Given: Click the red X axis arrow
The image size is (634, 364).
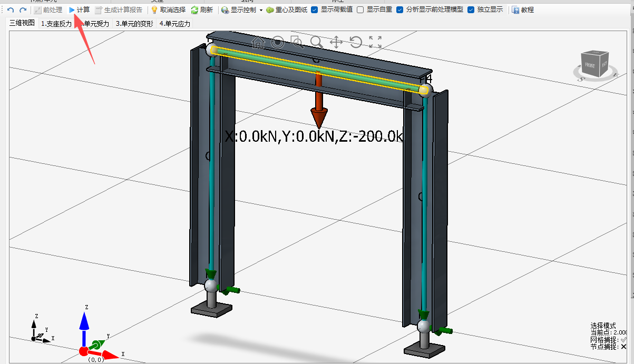Looking at the screenshot, I should click(x=103, y=355).
